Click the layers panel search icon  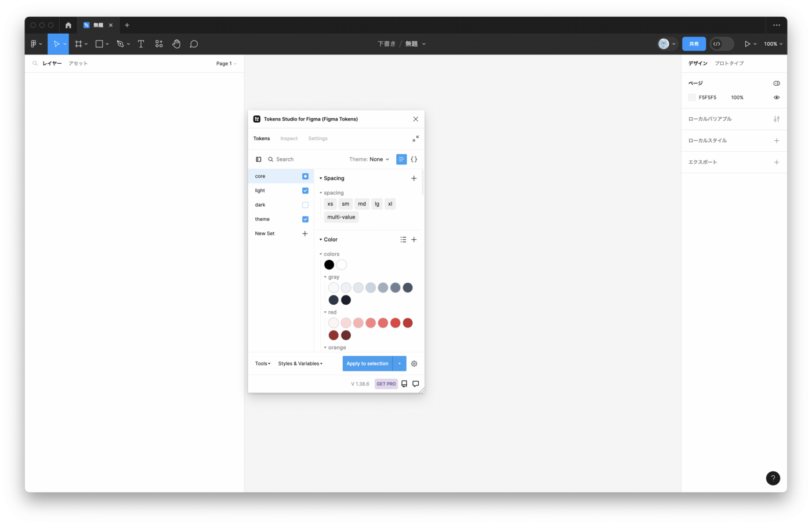[x=35, y=63]
